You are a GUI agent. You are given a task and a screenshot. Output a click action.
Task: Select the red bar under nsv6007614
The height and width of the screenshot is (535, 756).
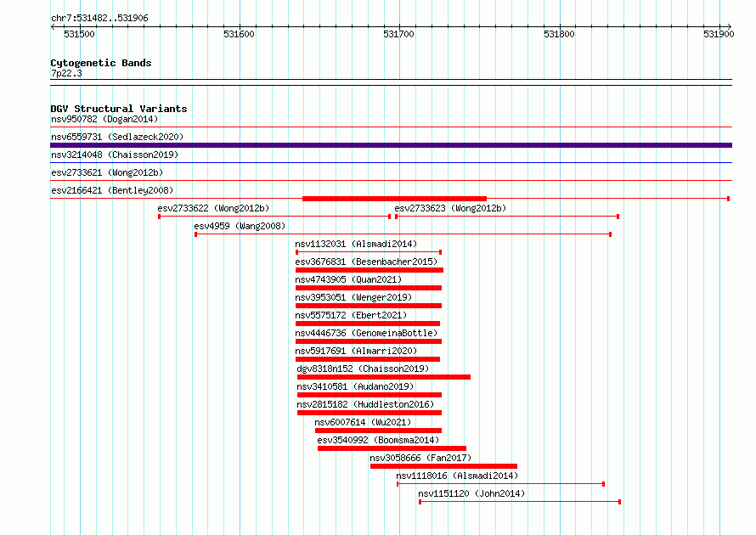point(379,431)
